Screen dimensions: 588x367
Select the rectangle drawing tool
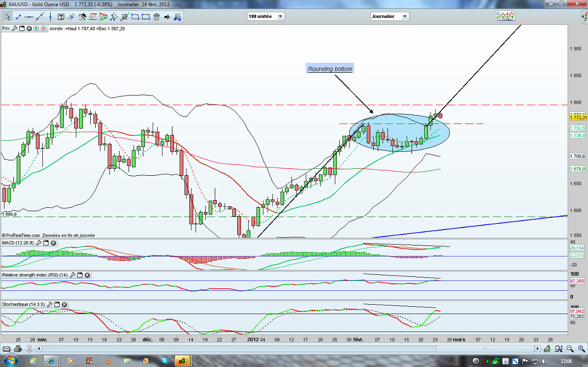[x=146, y=17]
